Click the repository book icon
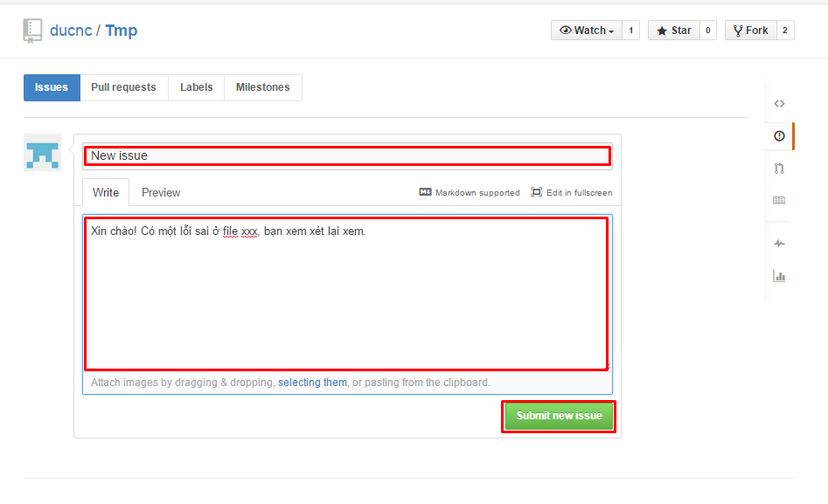Image resolution: width=828 pixels, height=504 pixels. 32,31
